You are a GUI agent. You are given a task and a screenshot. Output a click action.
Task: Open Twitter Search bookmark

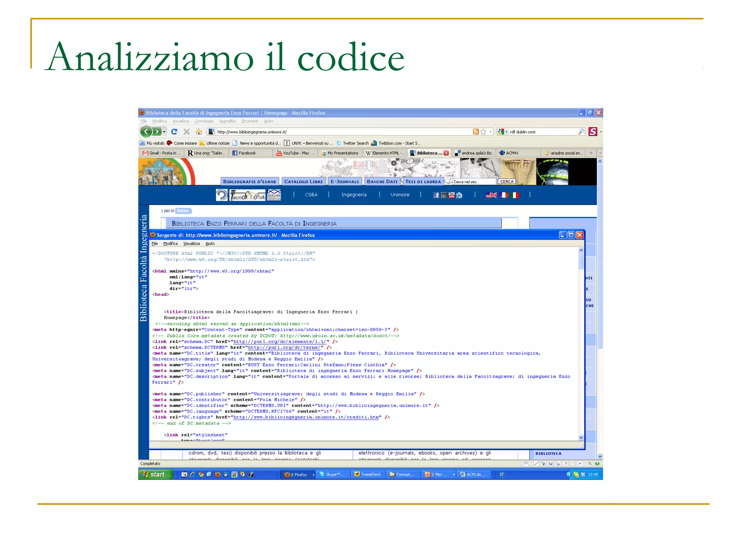pyautogui.click(x=352, y=143)
